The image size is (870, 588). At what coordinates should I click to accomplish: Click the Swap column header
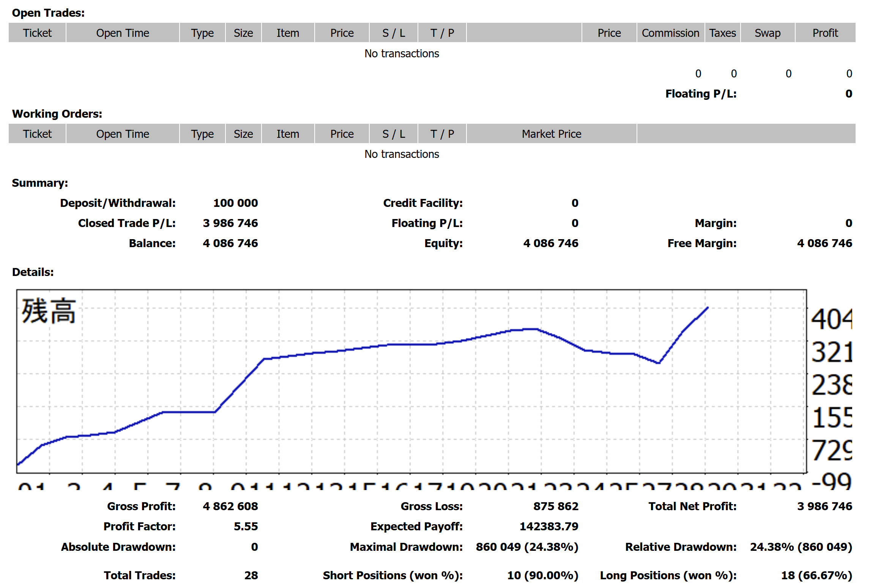pos(767,33)
